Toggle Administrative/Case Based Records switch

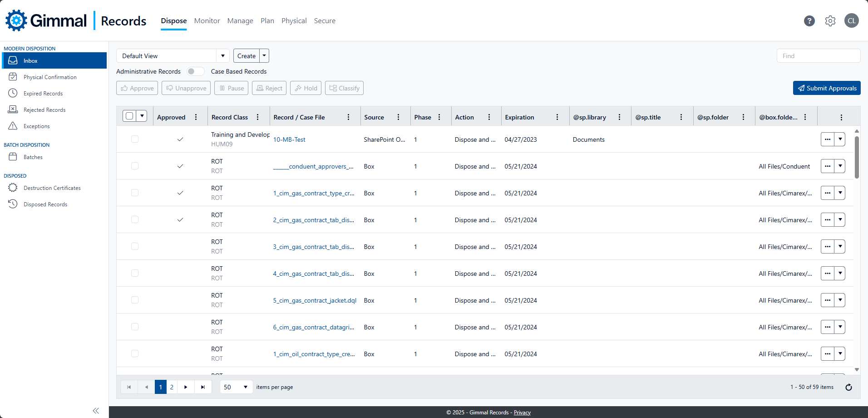tap(195, 71)
